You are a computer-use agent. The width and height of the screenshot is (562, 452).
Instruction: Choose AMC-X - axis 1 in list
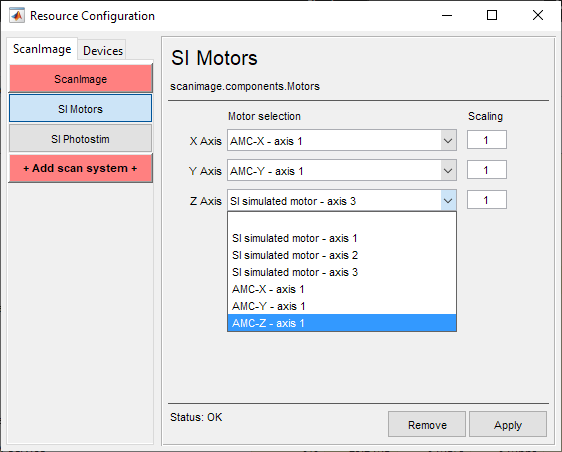click(x=342, y=289)
